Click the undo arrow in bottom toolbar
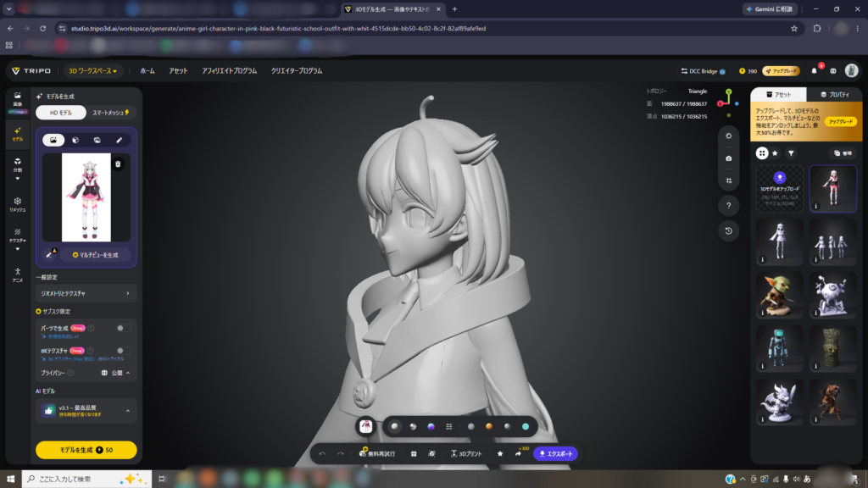Screen dimensions: 868x488 (x=322, y=454)
